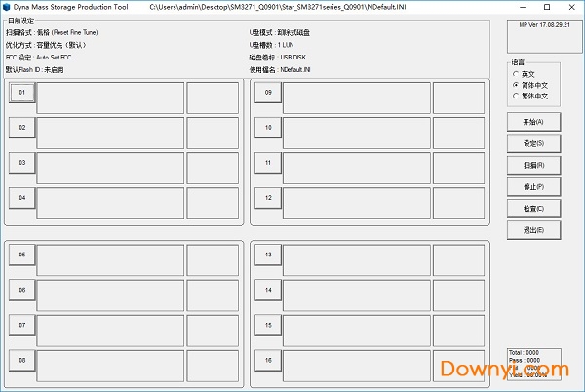This screenshot has height=392, width=585.
Task: Select port slot button 08
Action: [21, 359]
